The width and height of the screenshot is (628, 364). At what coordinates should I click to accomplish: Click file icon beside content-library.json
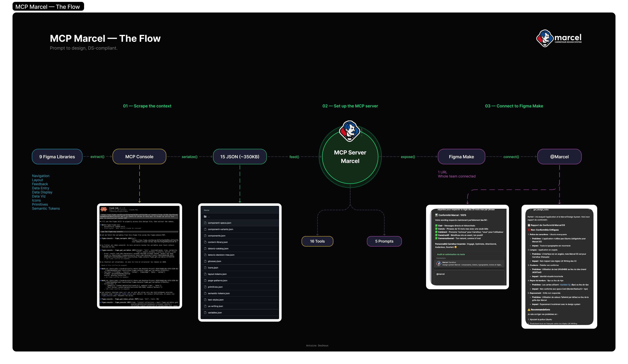[x=205, y=242]
